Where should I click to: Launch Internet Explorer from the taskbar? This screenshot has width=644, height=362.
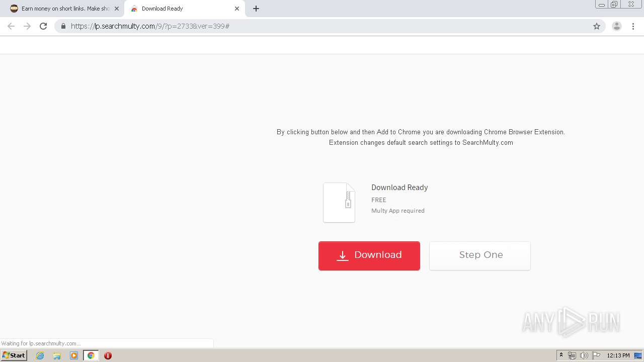click(40, 355)
